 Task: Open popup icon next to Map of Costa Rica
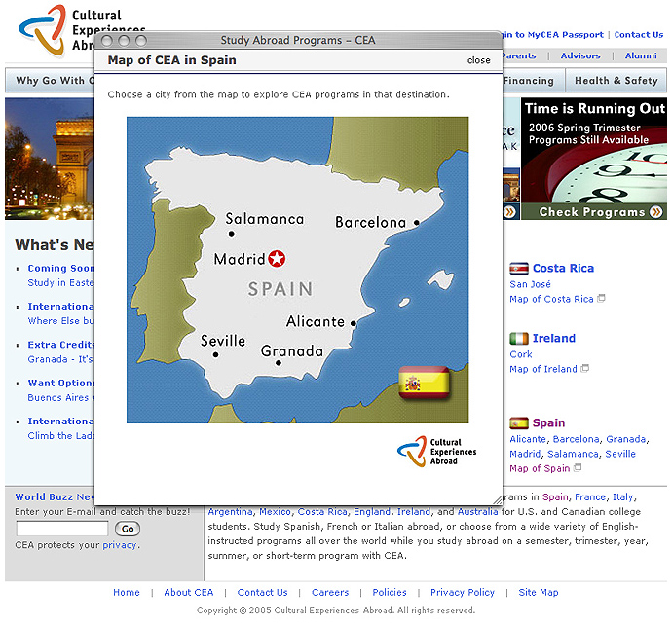click(601, 299)
